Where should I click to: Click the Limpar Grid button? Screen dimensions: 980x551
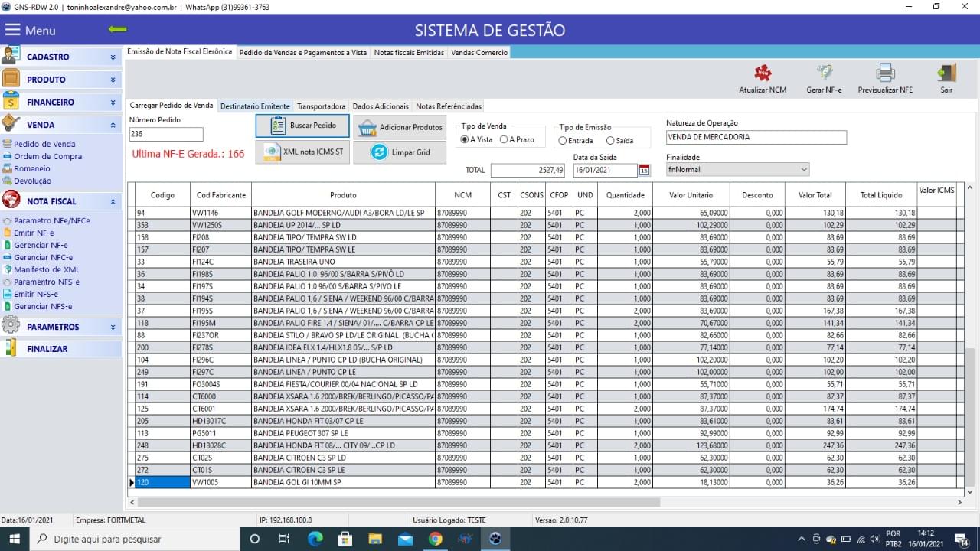[400, 152]
